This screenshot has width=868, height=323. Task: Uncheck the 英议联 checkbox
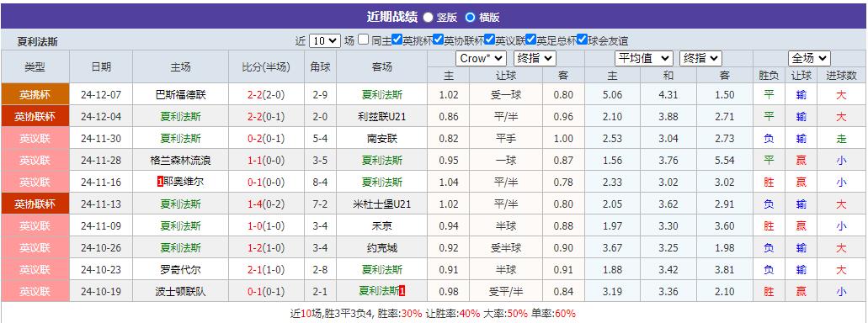click(x=489, y=40)
